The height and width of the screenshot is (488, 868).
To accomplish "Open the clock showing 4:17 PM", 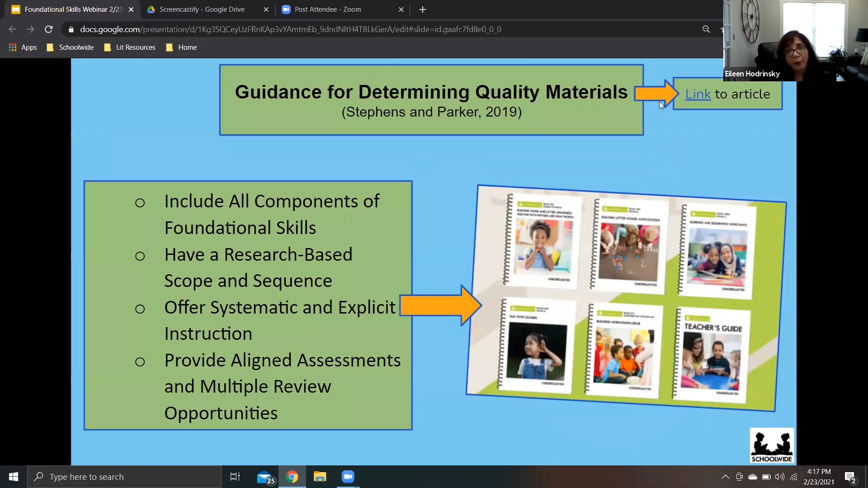I will 819,477.
